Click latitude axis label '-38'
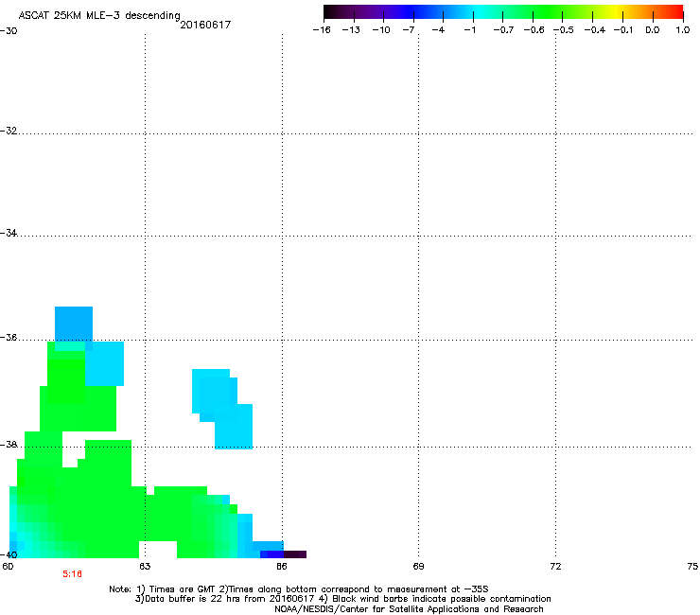The image size is (700, 615). pyautogui.click(x=9, y=445)
